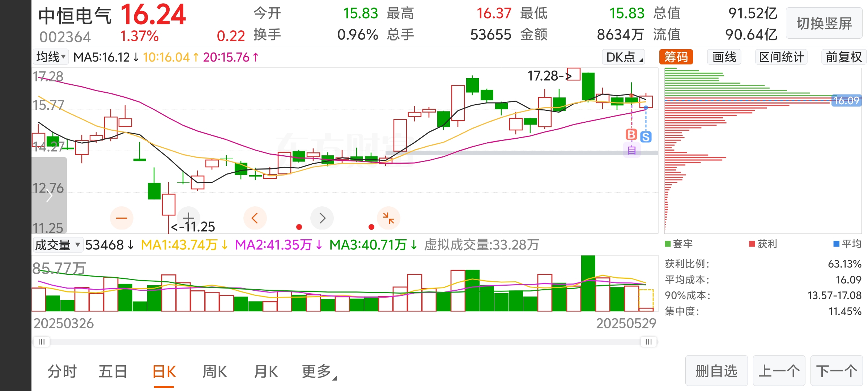The height and width of the screenshot is (391, 868).
Task: Switch to the 月K tab
Action: click(x=266, y=371)
